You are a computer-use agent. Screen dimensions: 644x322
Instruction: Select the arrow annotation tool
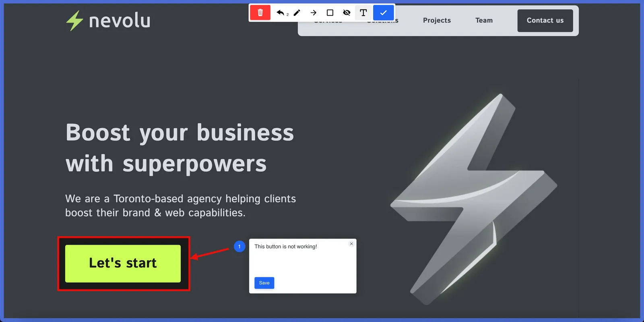[314, 13]
